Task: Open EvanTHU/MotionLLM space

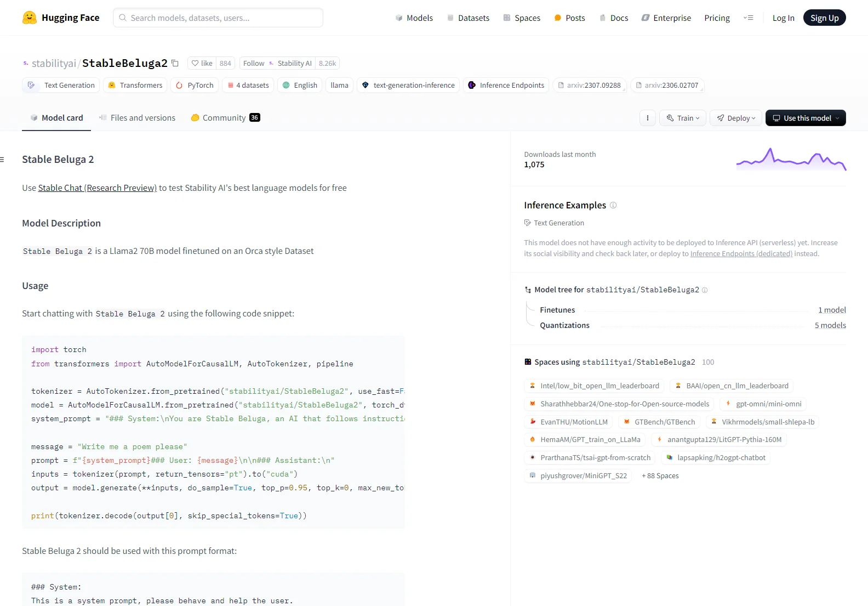Action: point(568,422)
